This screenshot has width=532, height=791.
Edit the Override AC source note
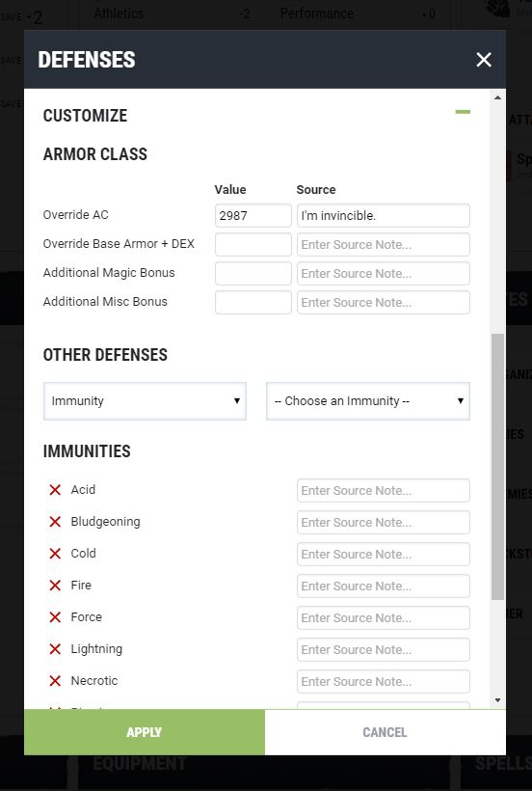[384, 215]
